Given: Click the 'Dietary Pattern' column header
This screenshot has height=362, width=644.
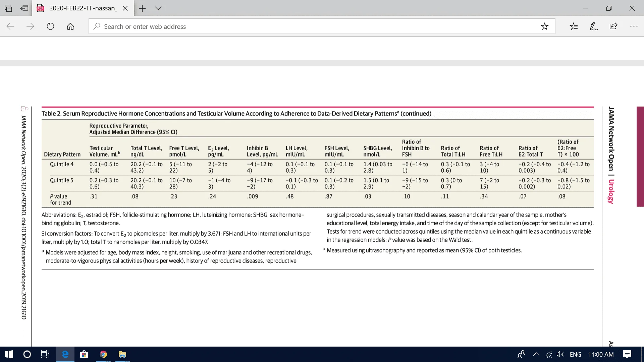Looking at the screenshot, I should (x=62, y=155).
